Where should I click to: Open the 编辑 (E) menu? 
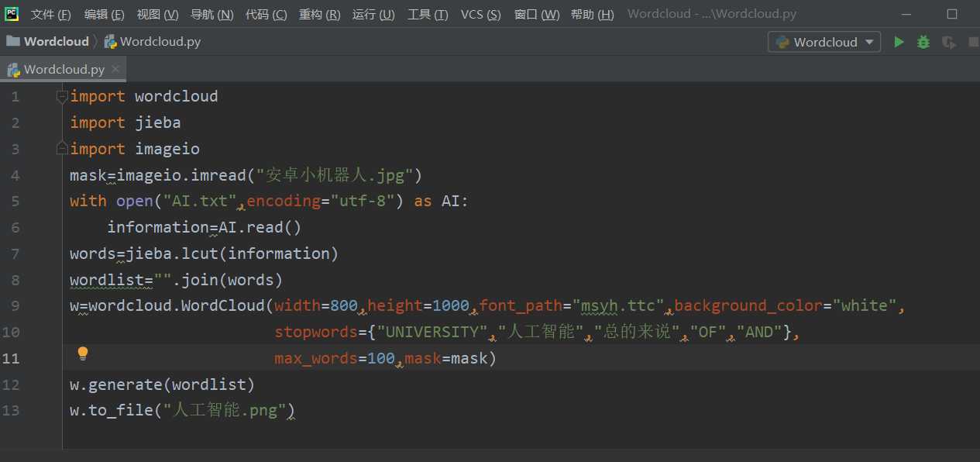pos(104,15)
